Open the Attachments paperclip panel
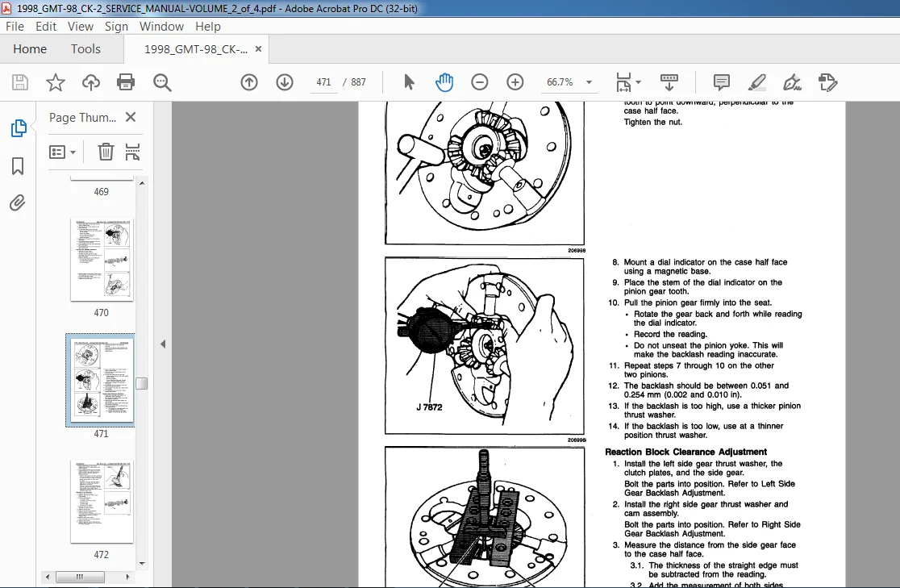The width and height of the screenshot is (900, 588). pos(18,202)
